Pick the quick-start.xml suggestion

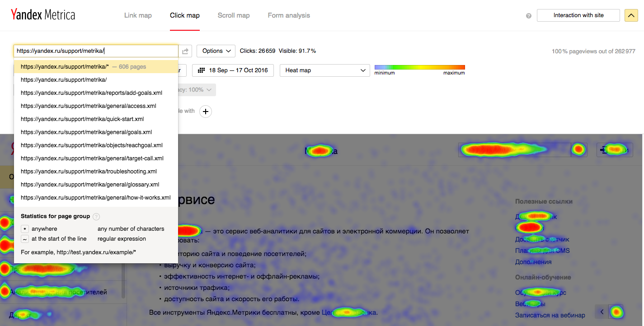[96, 119]
